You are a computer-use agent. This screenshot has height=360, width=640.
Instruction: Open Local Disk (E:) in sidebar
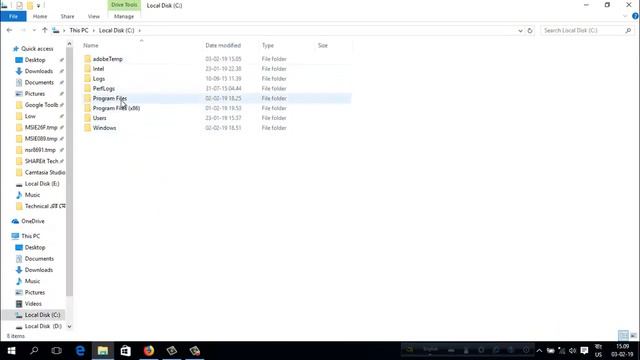tap(42, 184)
